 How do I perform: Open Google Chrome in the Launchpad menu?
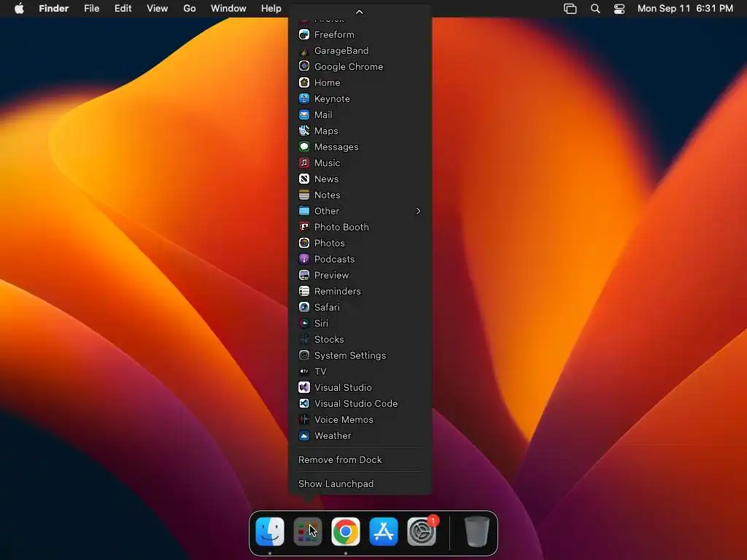point(360,66)
